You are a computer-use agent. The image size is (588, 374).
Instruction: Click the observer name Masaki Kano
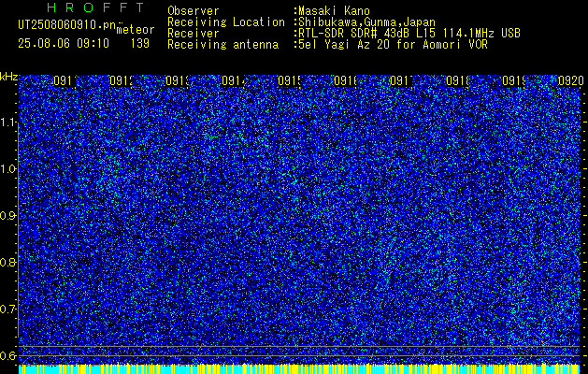pos(334,11)
